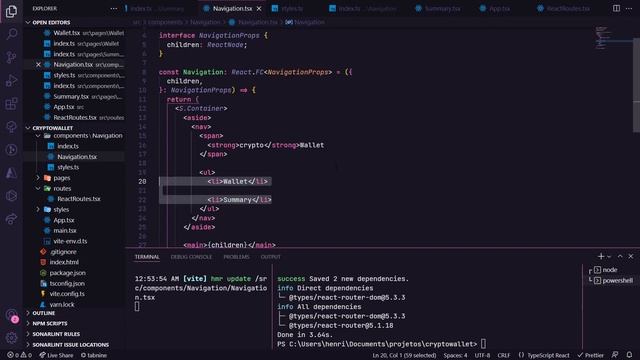Change end of line sequence CRLF
The height and width of the screenshot is (360, 640).
click(x=504, y=355)
